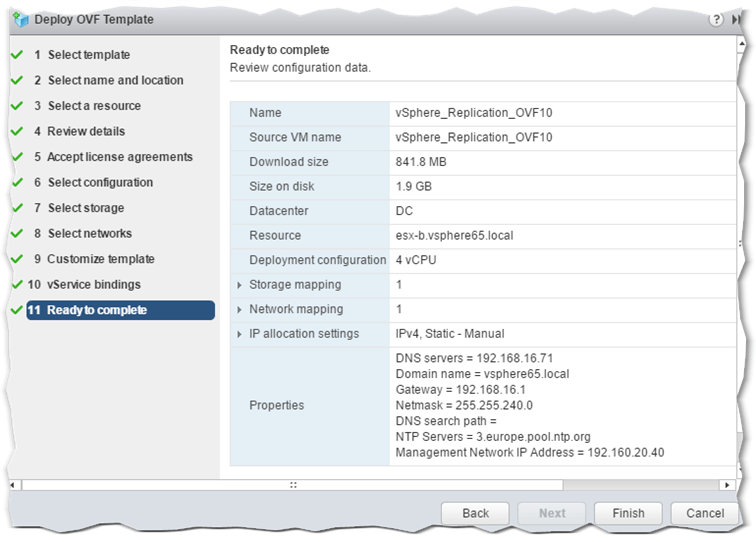Click the help question mark icon
The image size is (756, 542).
click(x=716, y=20)
